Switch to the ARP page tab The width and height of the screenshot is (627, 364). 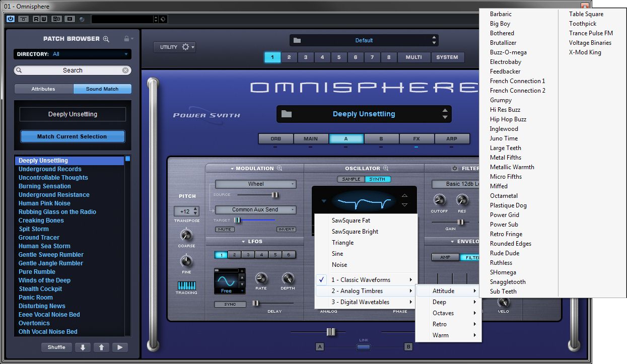[x=452, y=139]
